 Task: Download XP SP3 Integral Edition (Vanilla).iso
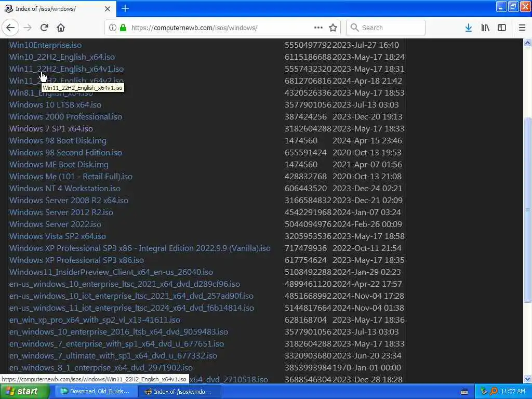[140, 248]
